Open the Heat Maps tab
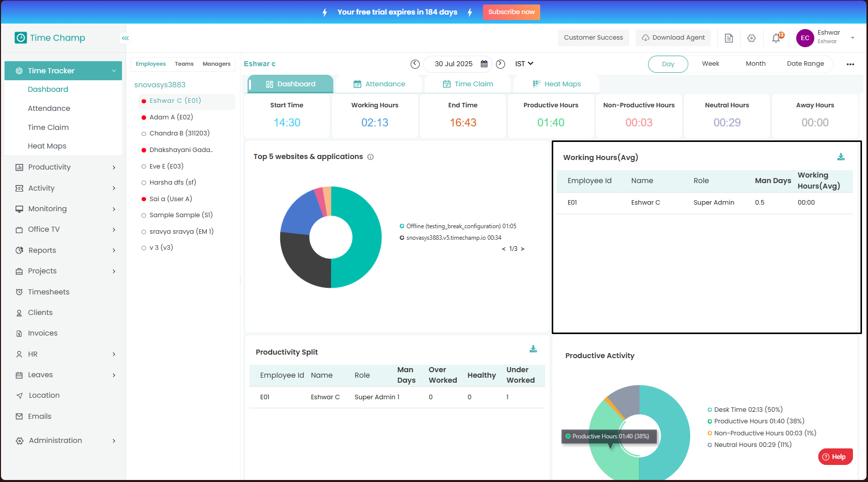 pyautogui.click(x=557, y=84)
